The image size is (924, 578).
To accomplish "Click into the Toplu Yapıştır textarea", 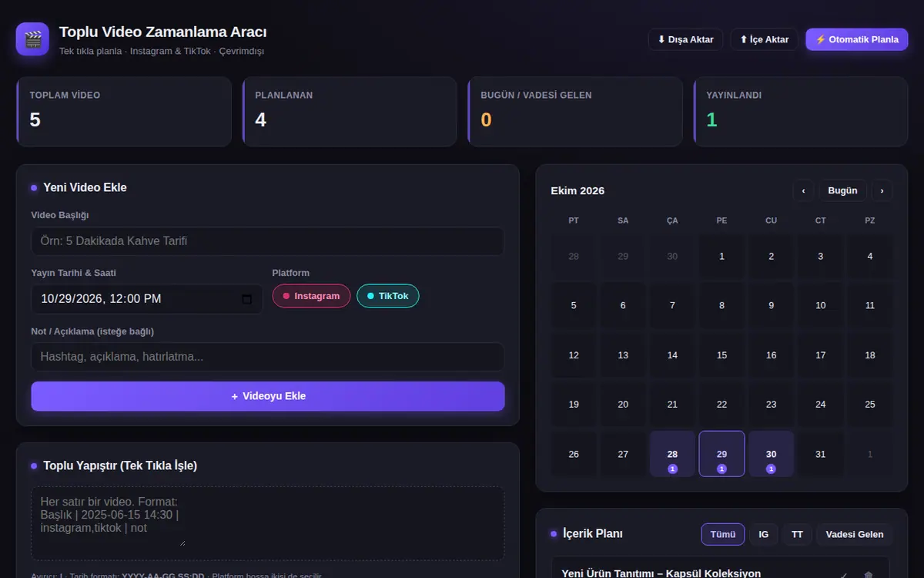I will point(268,523).
